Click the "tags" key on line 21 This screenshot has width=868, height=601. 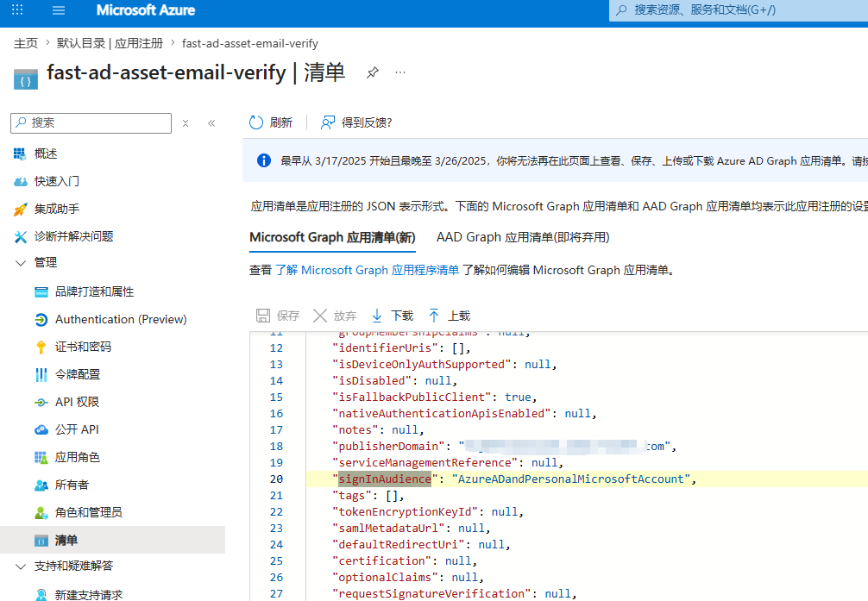tap(351, 495)
